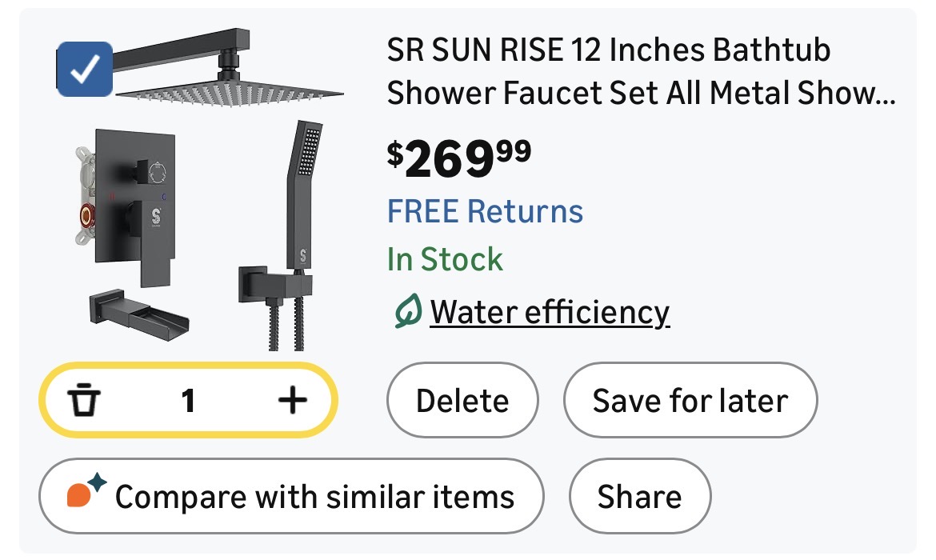
Task: Click the FREE Returns text
Action: coord(486,212)
